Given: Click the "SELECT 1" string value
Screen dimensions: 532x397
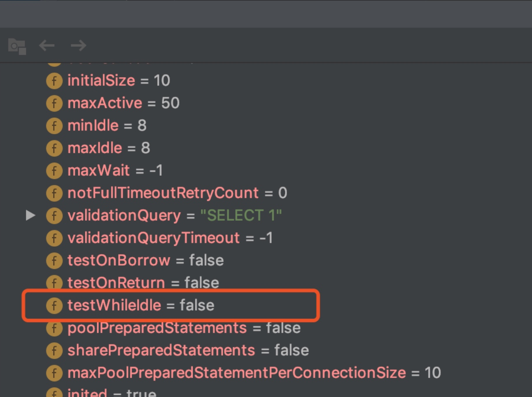Looking at the screenshot, I should (x=241, y=215).
